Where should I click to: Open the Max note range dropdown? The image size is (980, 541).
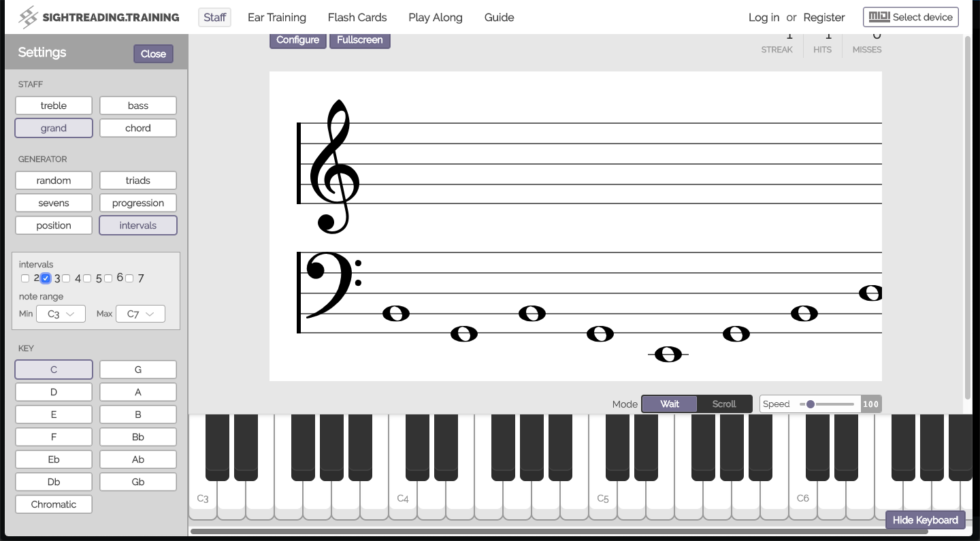coord(140,314)
